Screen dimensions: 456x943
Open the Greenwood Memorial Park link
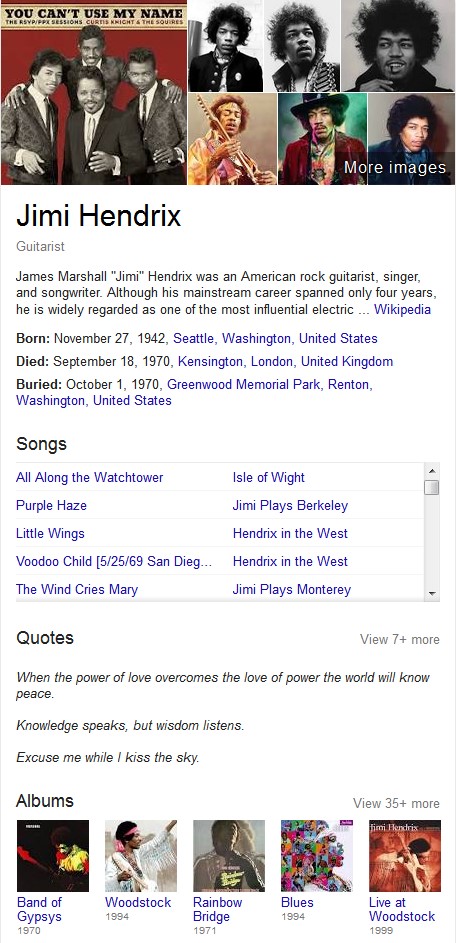(245, 384)
